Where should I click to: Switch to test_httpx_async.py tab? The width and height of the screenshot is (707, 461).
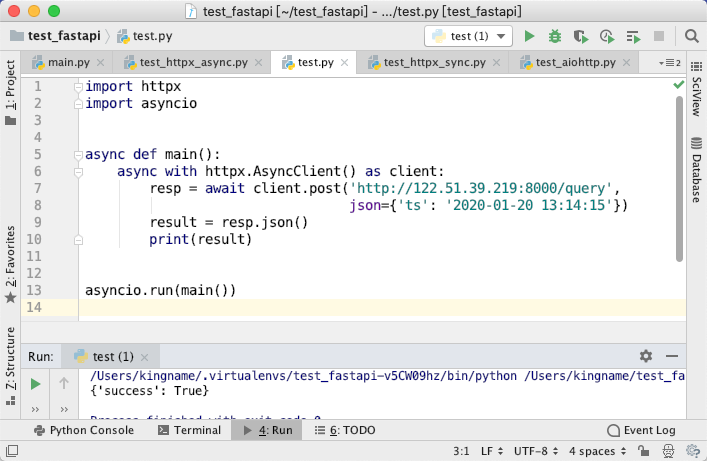click(x=193, y=62)
